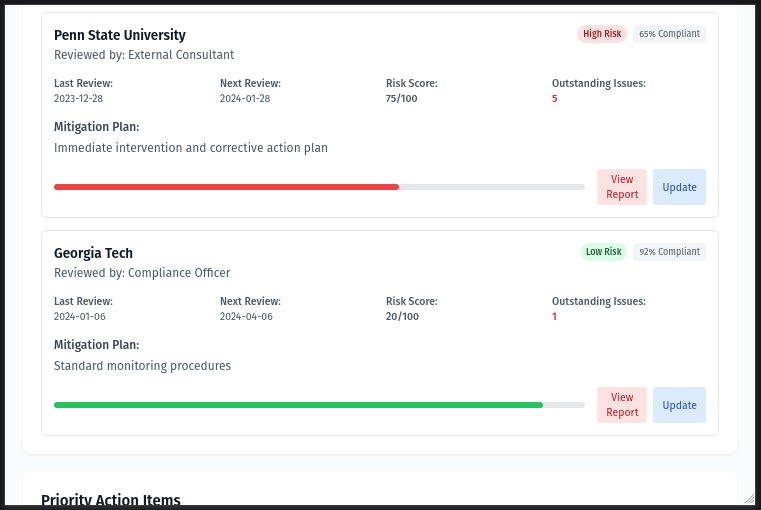Click risk score 75/100

pyautogui.click(x=401, y=99)
